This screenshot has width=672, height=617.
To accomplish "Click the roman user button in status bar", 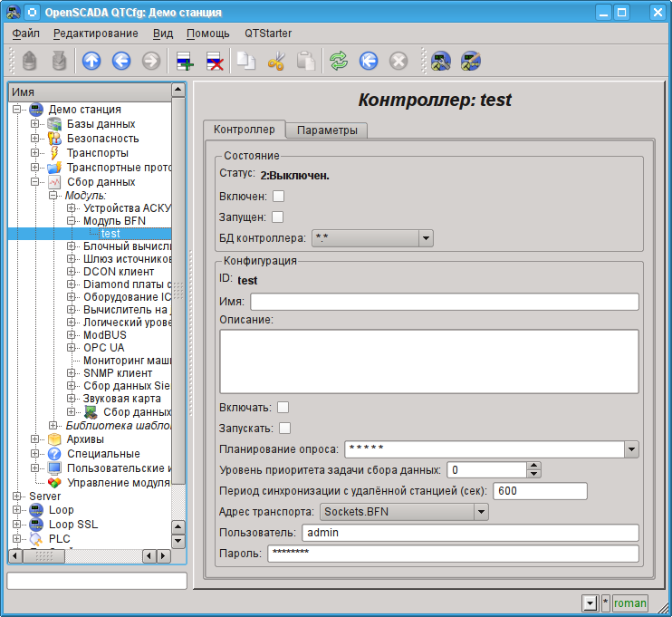I will (630, 603).
